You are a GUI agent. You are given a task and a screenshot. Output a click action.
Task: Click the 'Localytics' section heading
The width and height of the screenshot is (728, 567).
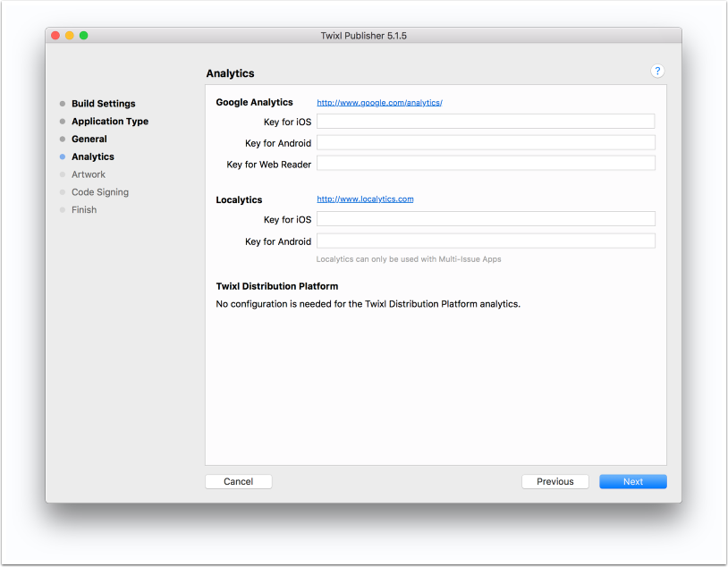coord(239,199)
